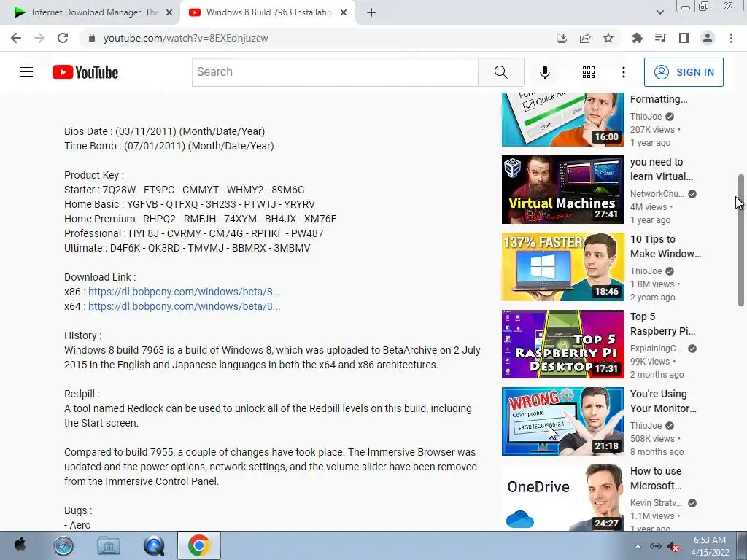Screen dimensions: 747x560
Task: Go back with the browser back arrow
Action: tap(16, 38)
